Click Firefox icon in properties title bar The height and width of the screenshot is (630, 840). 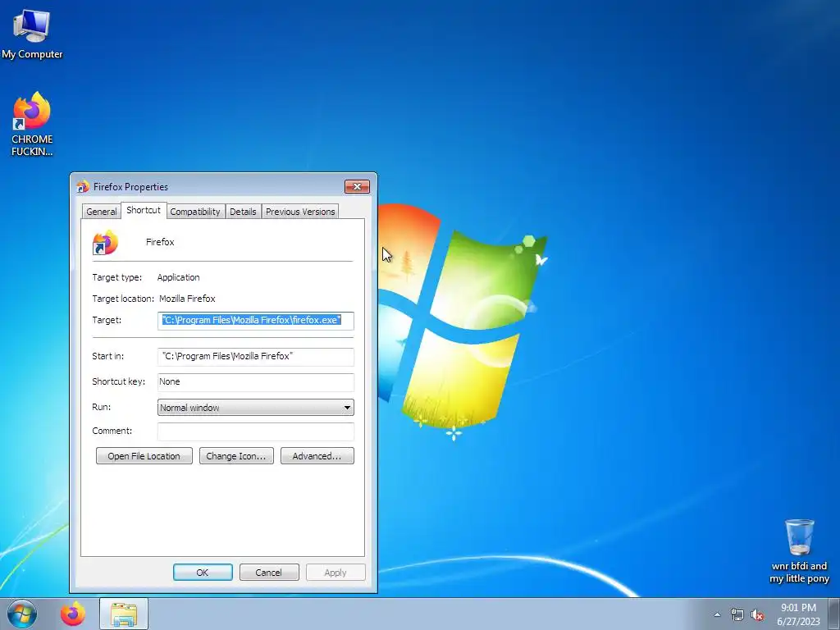point(83,186)
